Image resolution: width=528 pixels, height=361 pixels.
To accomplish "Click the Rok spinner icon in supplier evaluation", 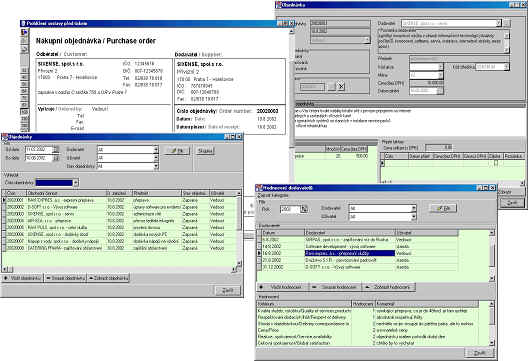I will point(304,209).
